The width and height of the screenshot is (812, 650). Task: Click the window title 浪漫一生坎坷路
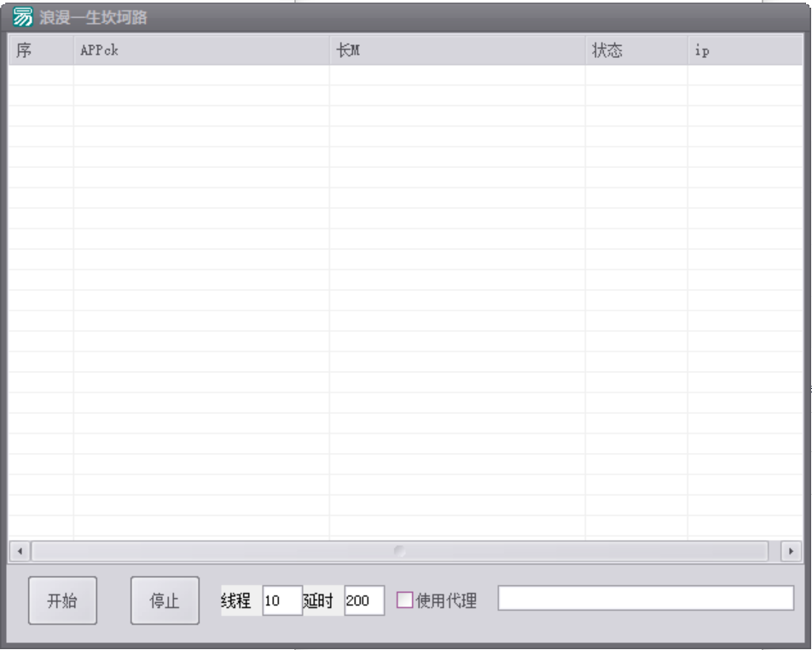click(94, 17)
